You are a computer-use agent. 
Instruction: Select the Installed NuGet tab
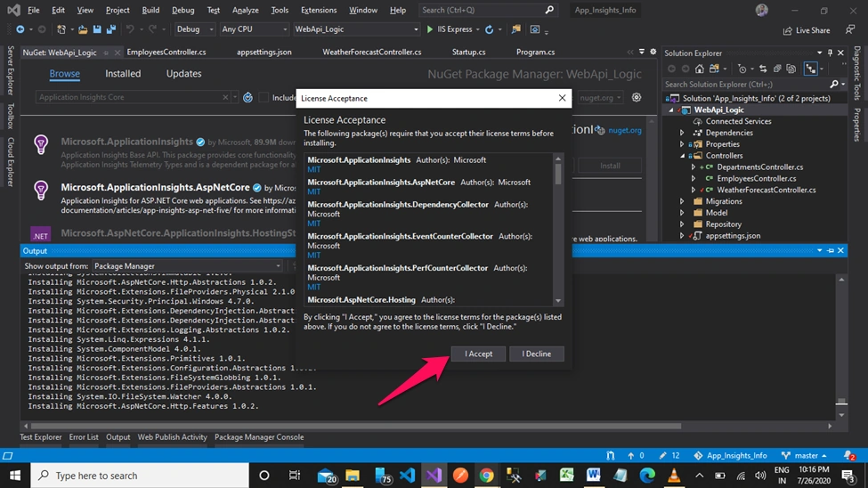click(123, 74)
